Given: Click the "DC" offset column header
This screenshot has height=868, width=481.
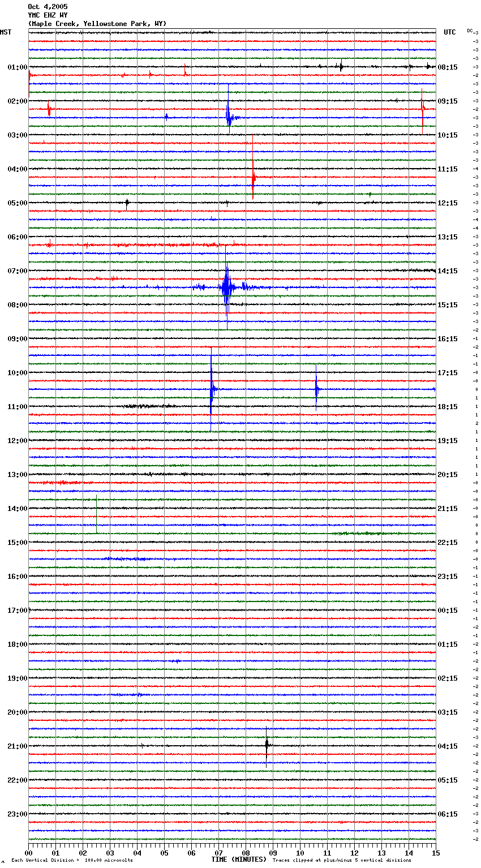Looking at the screenshot, I should point(470,31).
